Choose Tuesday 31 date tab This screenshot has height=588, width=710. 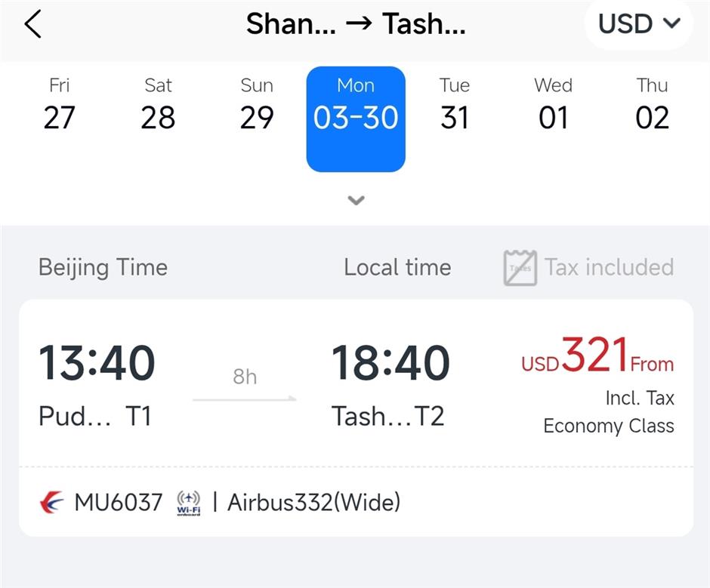[455, 106]
